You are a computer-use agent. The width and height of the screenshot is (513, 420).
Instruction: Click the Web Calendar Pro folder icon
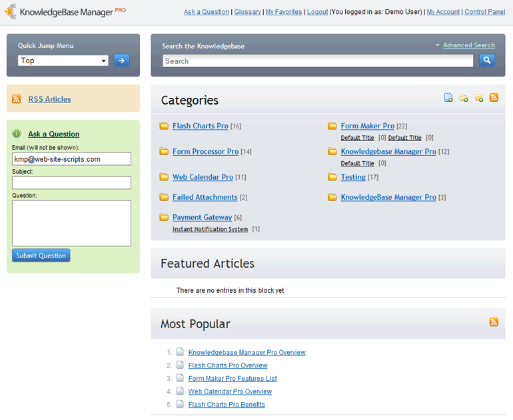tap(164, 177)
